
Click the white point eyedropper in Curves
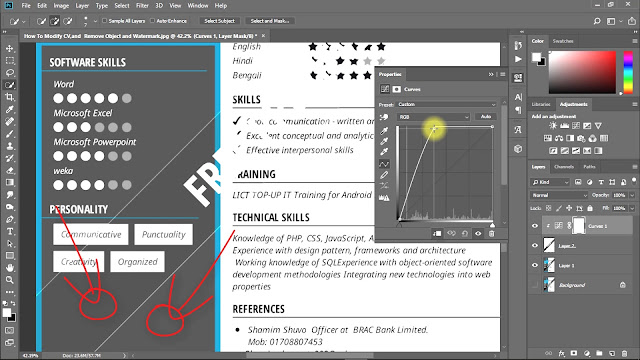pos(384,152)
